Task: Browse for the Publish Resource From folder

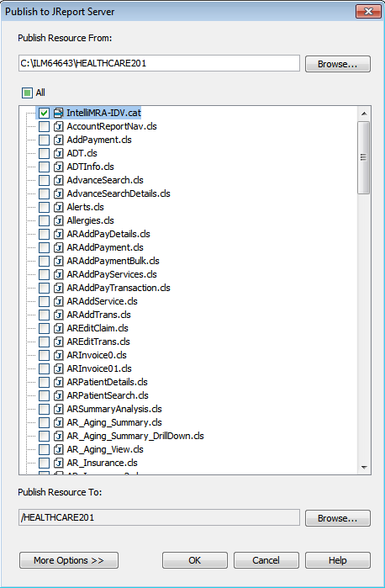Action: (338, 64)
